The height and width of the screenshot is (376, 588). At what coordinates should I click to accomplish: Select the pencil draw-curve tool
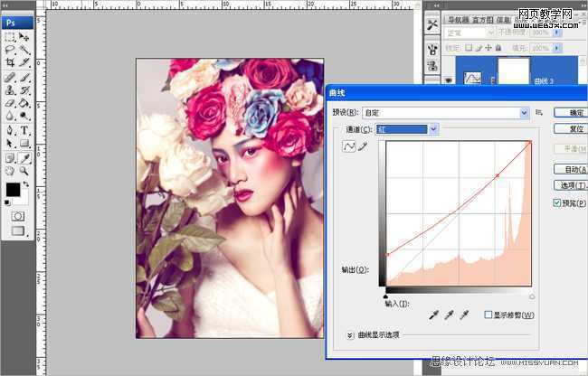[362, 146]
